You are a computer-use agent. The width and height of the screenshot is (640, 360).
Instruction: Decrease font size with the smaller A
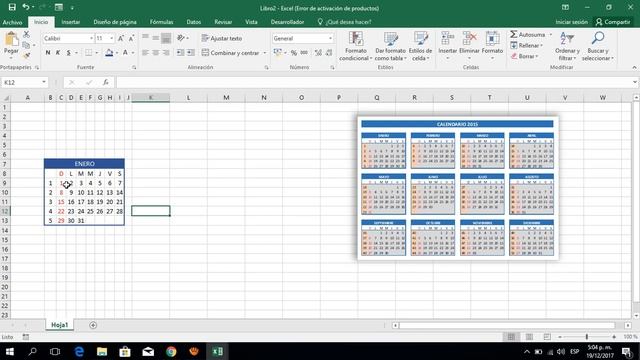131,38
